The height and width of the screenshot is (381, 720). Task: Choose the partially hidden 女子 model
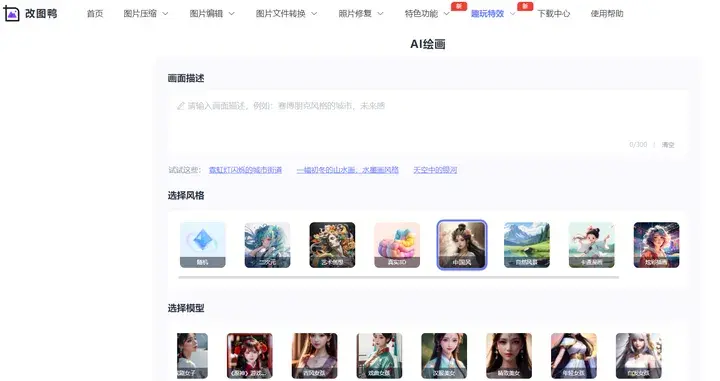tap(192, 356)
